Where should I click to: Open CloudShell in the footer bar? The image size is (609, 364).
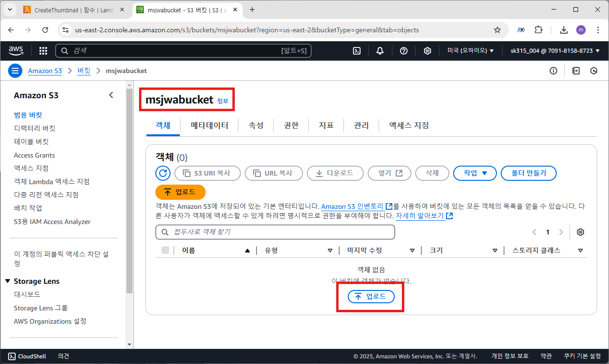coord(27,356)
